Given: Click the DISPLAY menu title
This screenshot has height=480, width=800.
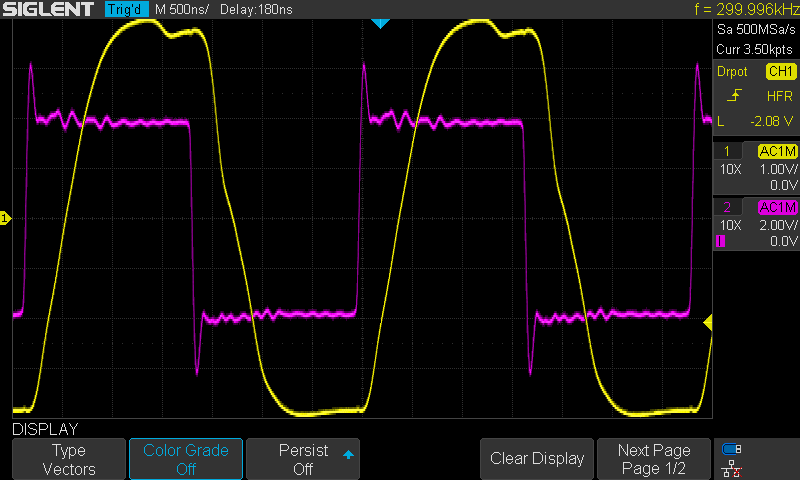Looking at the screenshot, I should coord(45,429).
